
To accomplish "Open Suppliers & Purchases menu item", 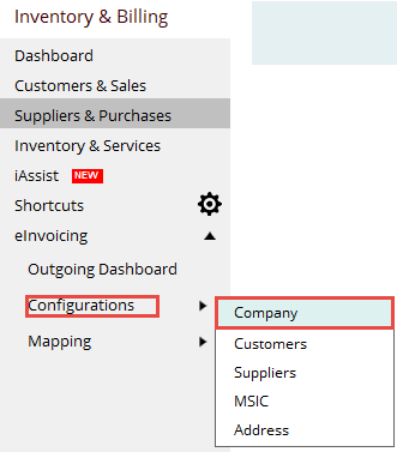I will (x=93, y=116).
